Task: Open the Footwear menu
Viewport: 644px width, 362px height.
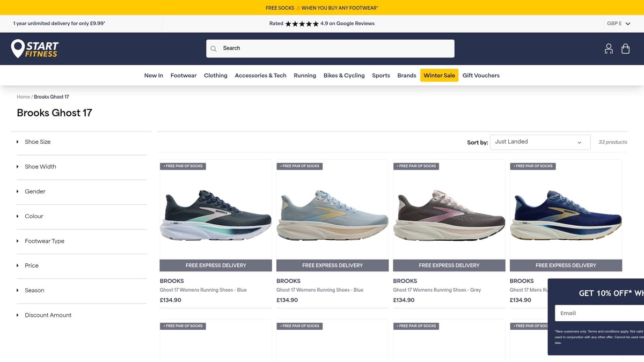Action: tap(184, 76)
